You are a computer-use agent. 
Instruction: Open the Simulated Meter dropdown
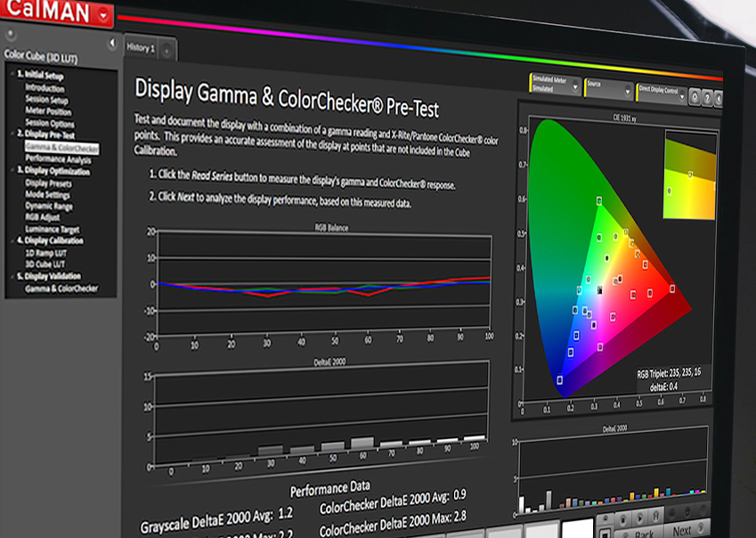pos(555,85)
